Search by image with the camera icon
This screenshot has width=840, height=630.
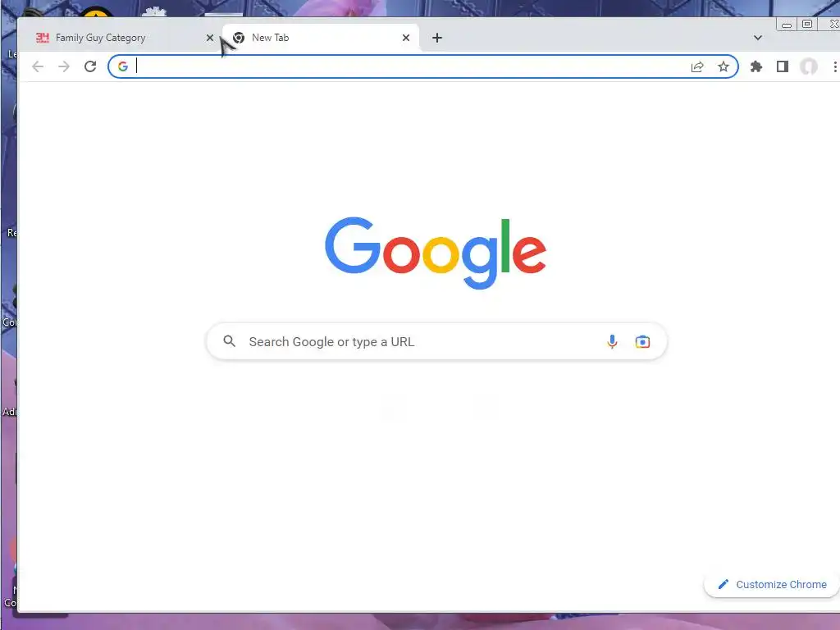click(642, 341)
